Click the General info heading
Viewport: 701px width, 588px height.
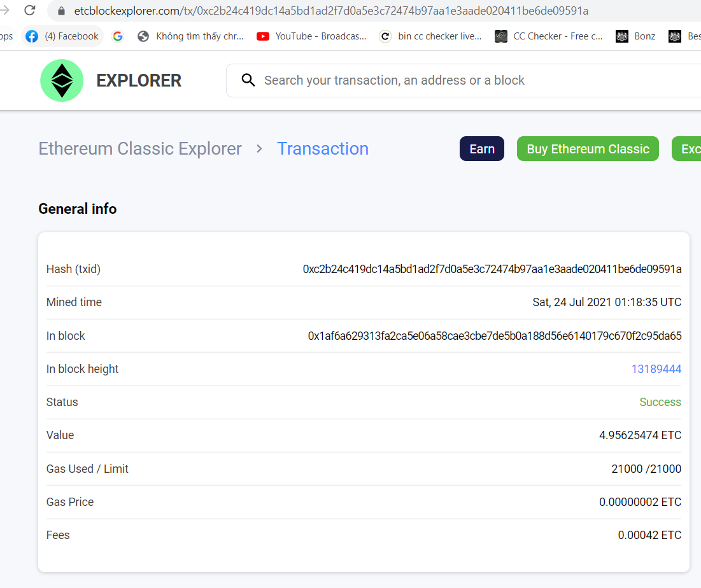click(x=77, y=209)
